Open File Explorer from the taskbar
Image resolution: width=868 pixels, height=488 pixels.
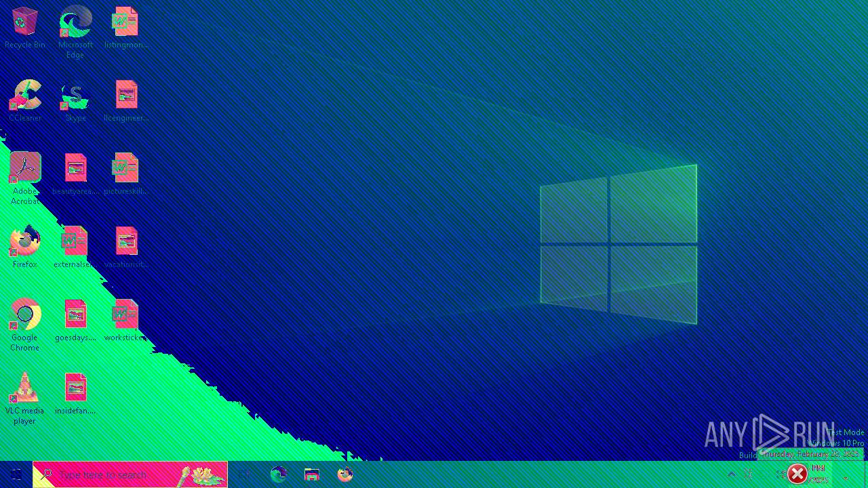coord(312,474)
